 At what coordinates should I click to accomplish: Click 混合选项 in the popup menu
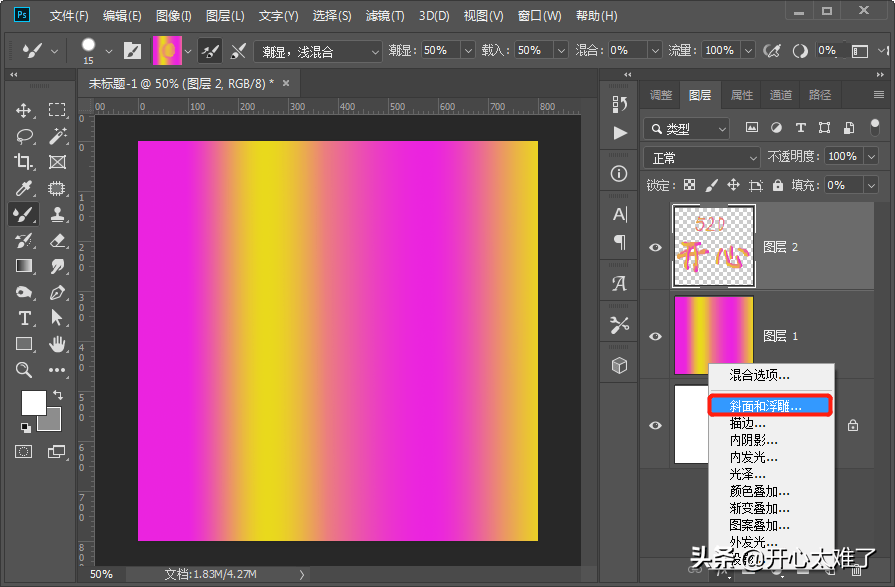pos(759,375)
